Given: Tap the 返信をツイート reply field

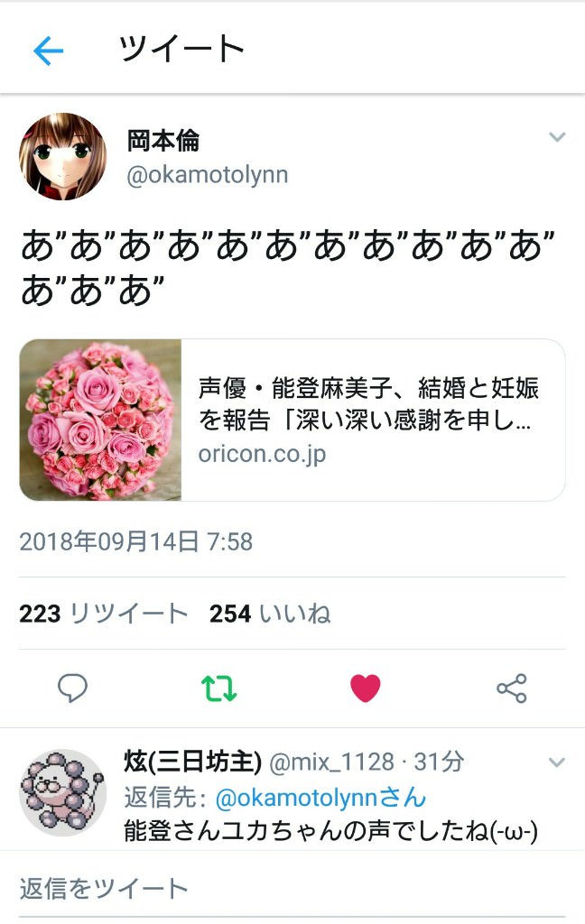Looking at the screenshot, I should [x=292, y=888].
